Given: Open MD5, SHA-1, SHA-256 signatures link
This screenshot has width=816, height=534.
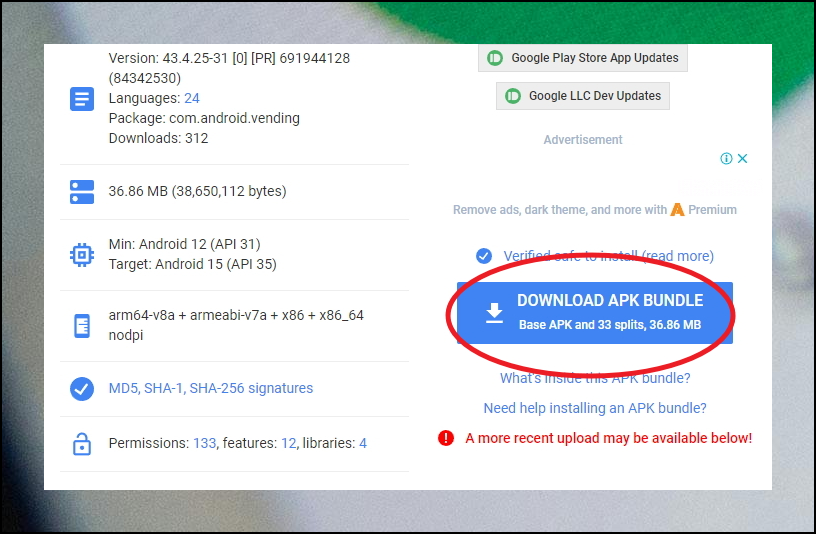Looking at the screenshot, I should 211,388.
